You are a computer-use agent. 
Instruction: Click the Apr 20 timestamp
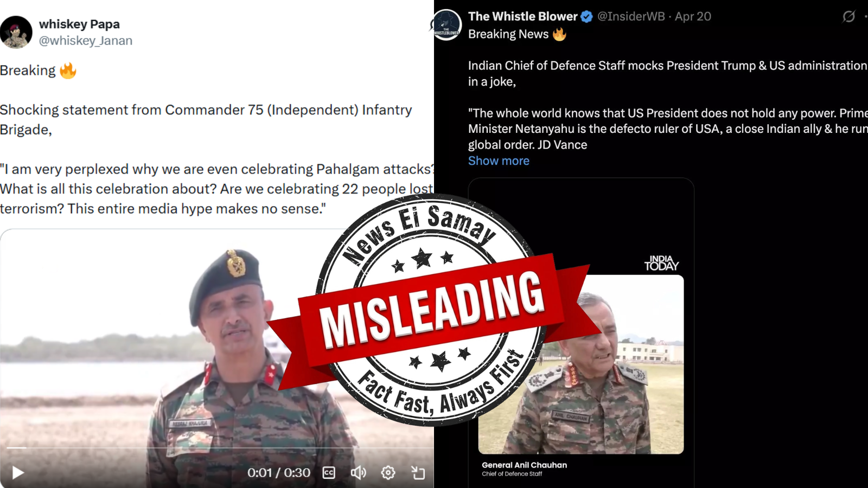693,17
